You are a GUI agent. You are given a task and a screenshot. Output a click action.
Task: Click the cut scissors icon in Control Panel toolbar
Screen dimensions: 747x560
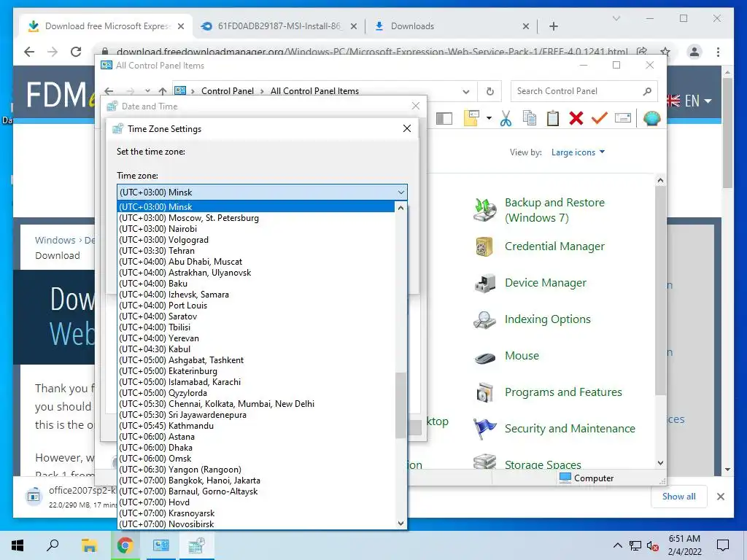(506, 118)
